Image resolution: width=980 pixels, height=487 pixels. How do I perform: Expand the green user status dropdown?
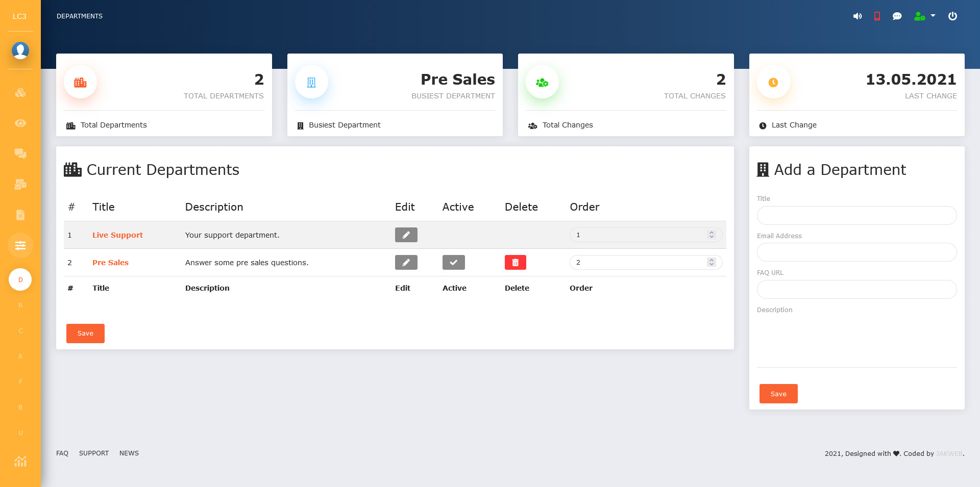[924, 16]
